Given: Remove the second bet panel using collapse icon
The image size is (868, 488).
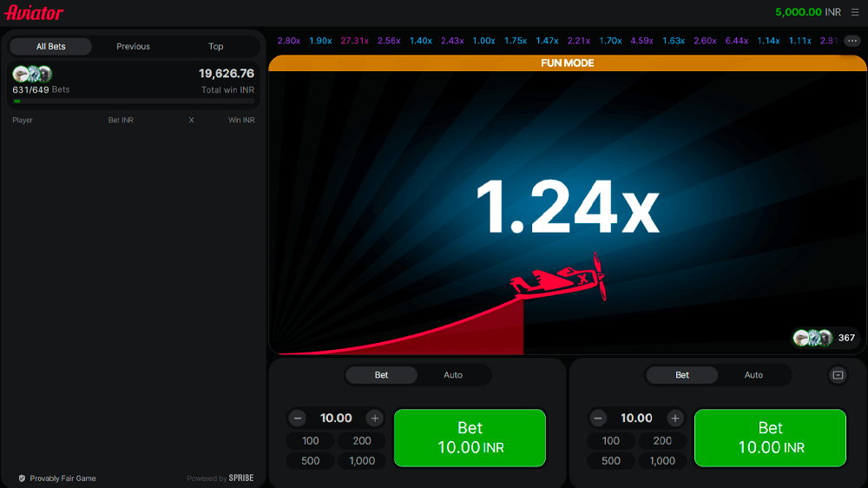Looking at the screenshot, I should [x=838, y=375].
